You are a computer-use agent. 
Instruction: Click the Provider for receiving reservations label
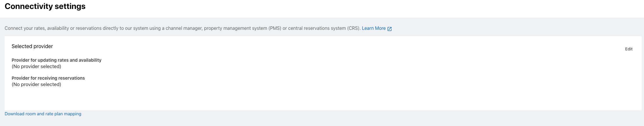(48, 78)
